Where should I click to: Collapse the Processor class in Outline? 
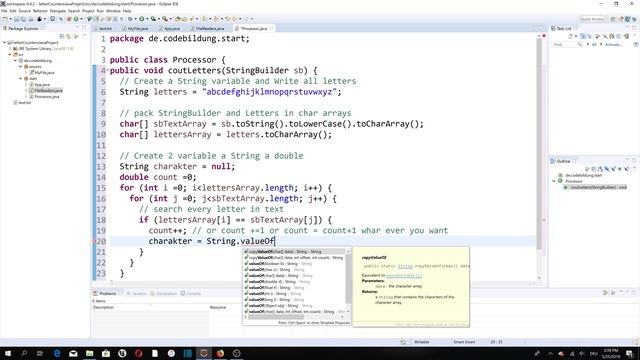(x=554, y=181)
